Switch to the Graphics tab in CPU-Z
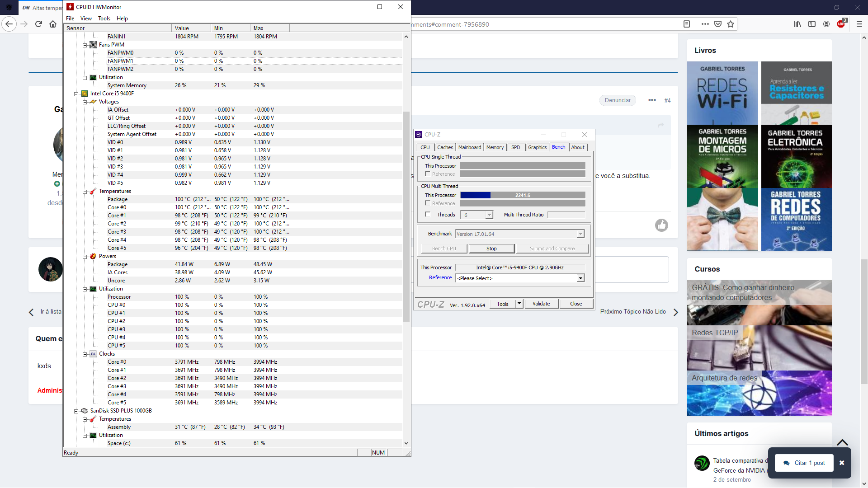This screenshot has width=868, height=488. point(537,147)
